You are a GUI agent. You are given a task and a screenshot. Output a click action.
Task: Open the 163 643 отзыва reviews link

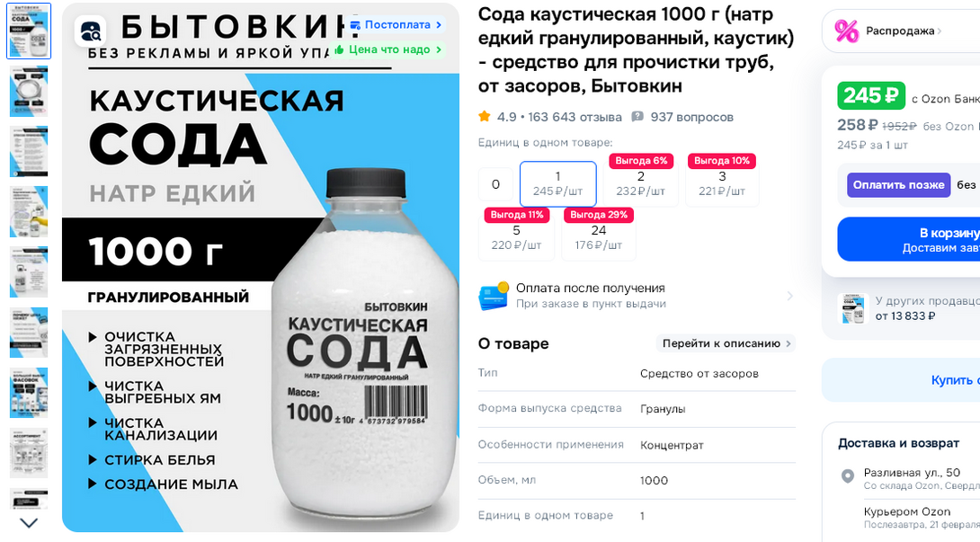tap(575, 117)
